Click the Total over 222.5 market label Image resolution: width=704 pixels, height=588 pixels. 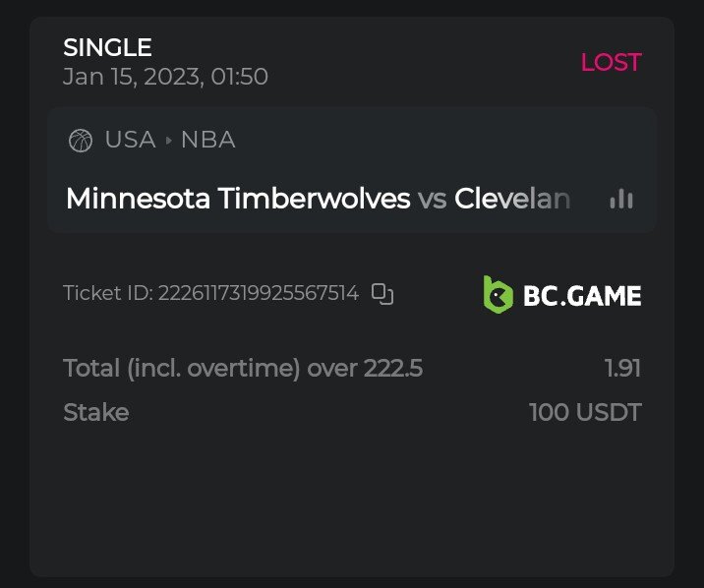242,369
